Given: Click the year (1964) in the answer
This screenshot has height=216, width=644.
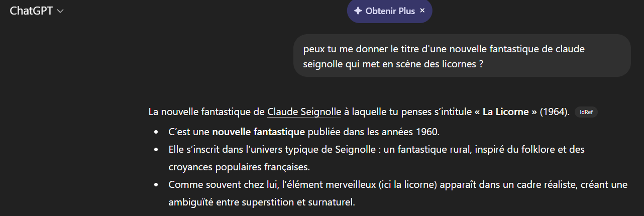Looking at the screenshot, I should coord(555,112).
